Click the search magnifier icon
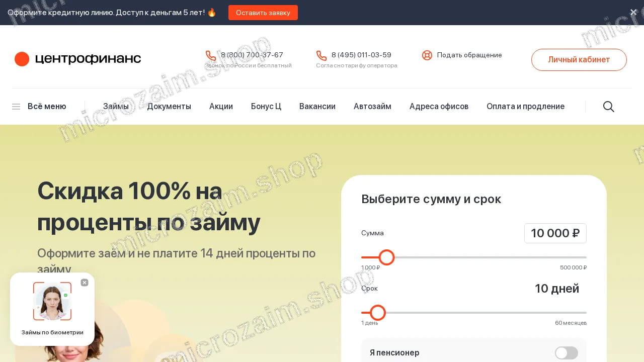644x362 pixels. click(609, 107)
